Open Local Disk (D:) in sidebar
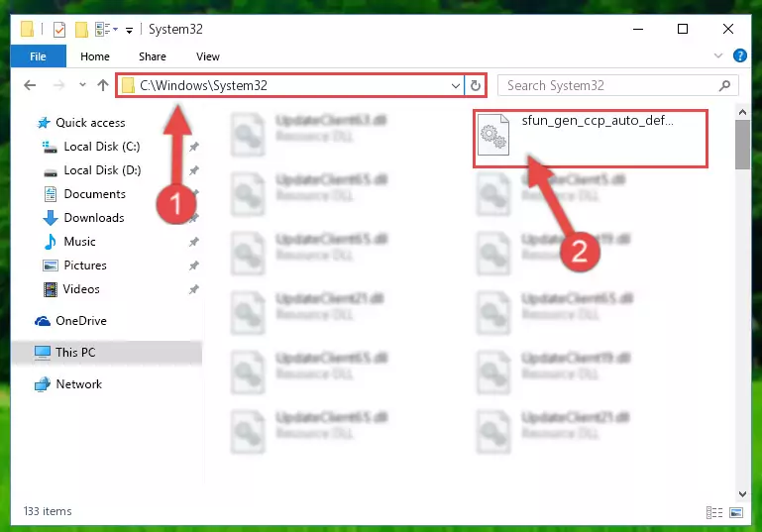762x532 pixels. pos(102,170)
